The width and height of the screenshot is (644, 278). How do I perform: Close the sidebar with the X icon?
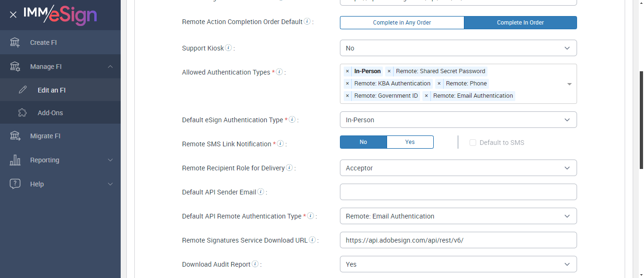click(13, 15)
